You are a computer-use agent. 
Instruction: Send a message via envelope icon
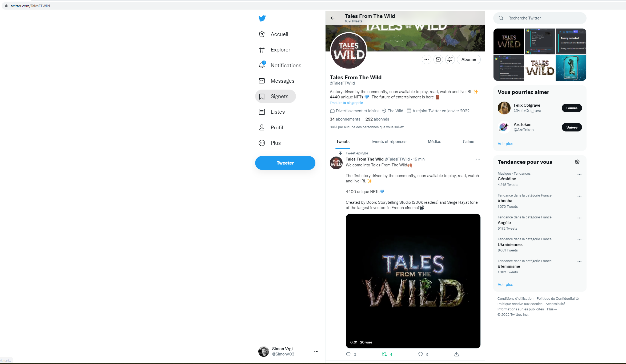coord(438,59)
